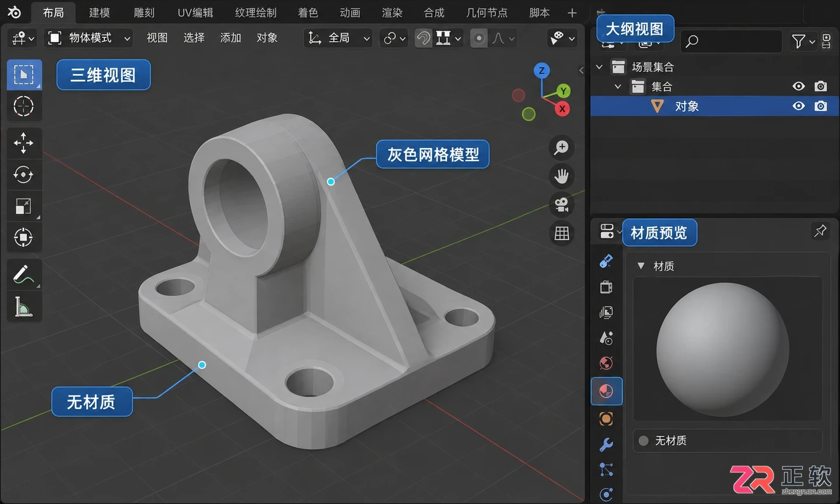Viewport: 840px width, 504px height.
Task: Pick the Rotate tool
Action: pos(24,174)
